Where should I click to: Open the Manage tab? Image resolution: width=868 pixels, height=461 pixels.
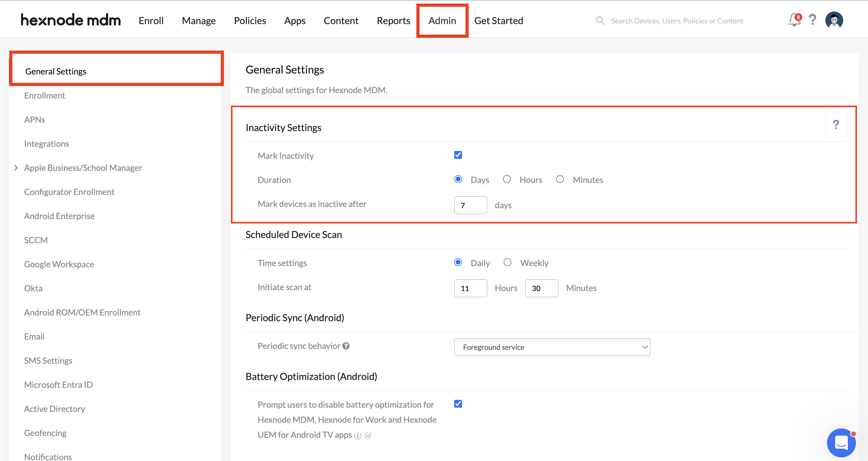tap(199, 20)
